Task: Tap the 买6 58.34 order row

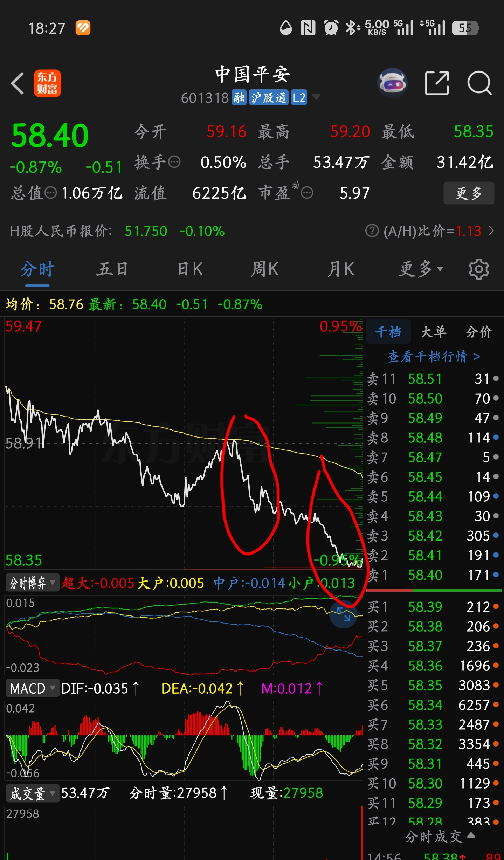Action: pyautogui.click(x=434, y=705)
